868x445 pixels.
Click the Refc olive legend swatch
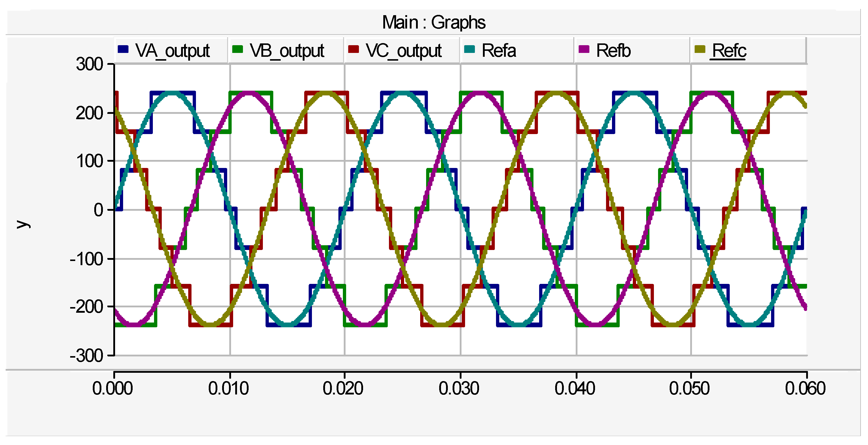click(x=700, y=49)
